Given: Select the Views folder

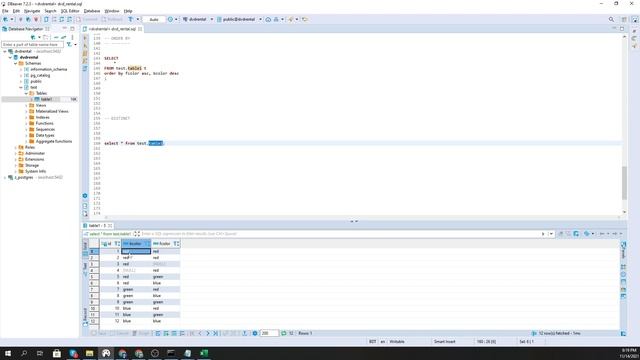Looking at the screenshot, I should 40,105.
